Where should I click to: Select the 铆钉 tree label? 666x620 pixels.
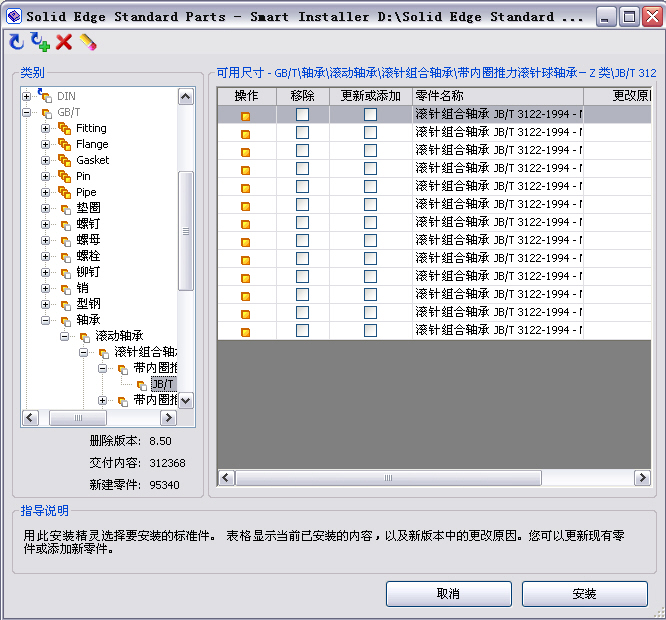click(88, 272)
